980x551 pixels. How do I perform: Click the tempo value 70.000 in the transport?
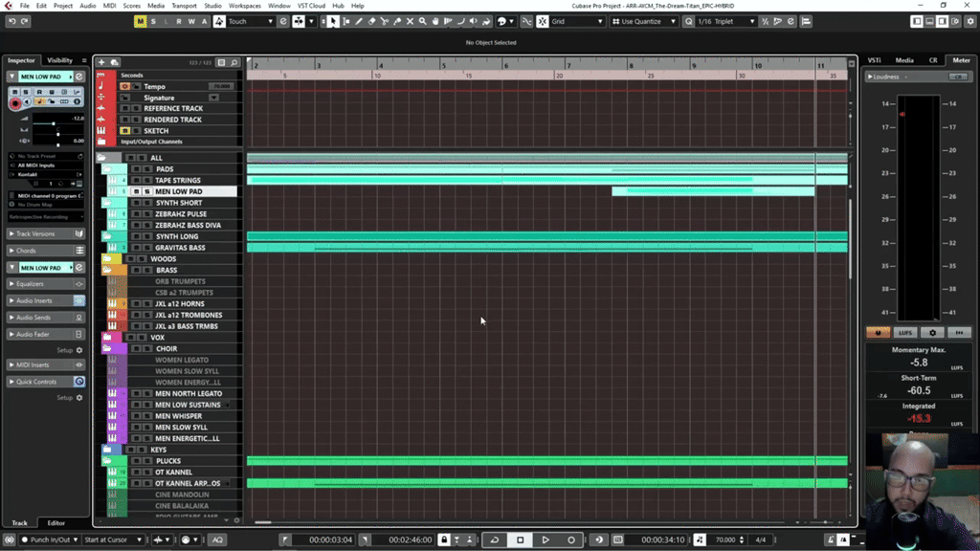pos(725,540)
